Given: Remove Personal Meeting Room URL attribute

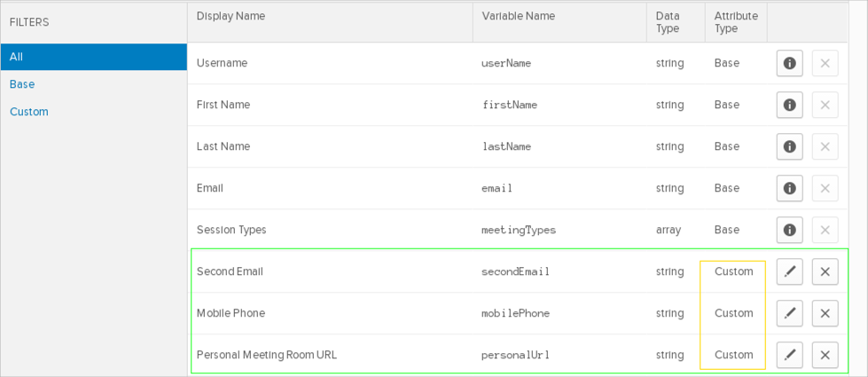Looking at the screenshot, I should point(825,355).
